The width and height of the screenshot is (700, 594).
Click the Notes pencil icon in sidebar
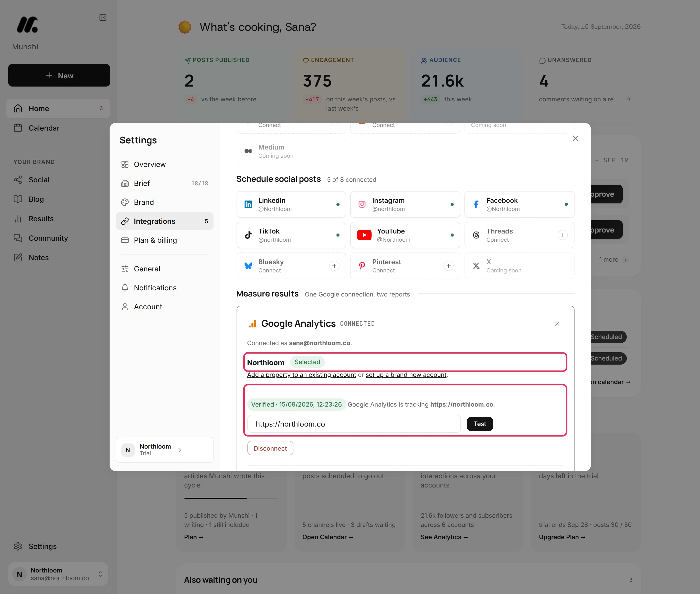pyautogui.click(x=18, y=258)
